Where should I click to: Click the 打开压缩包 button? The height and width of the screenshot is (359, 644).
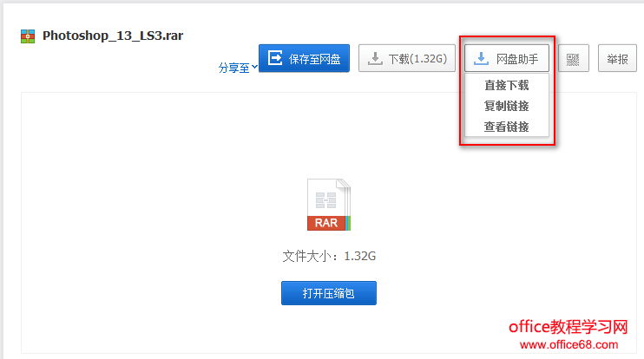(x=329, y=293)
